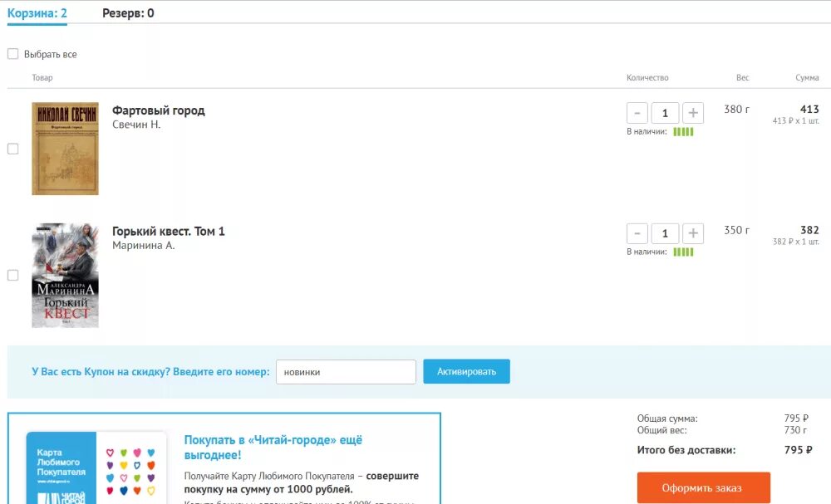Click the Активировать coupon button

coord(466,372)
